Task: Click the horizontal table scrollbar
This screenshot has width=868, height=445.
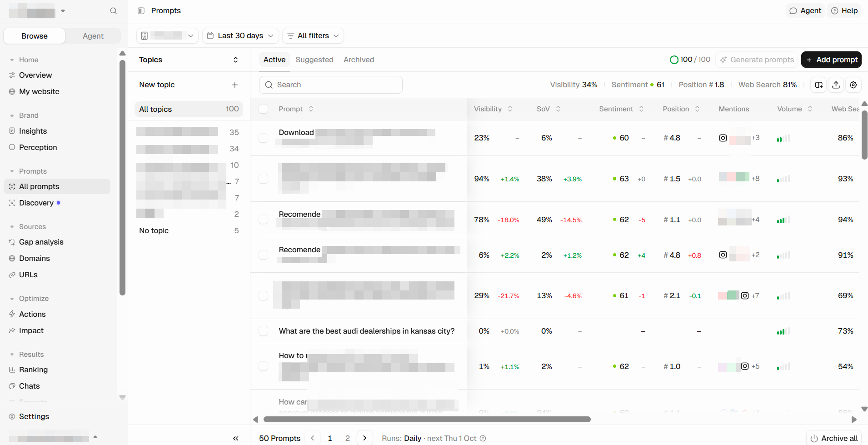Action: coord(427,419)
